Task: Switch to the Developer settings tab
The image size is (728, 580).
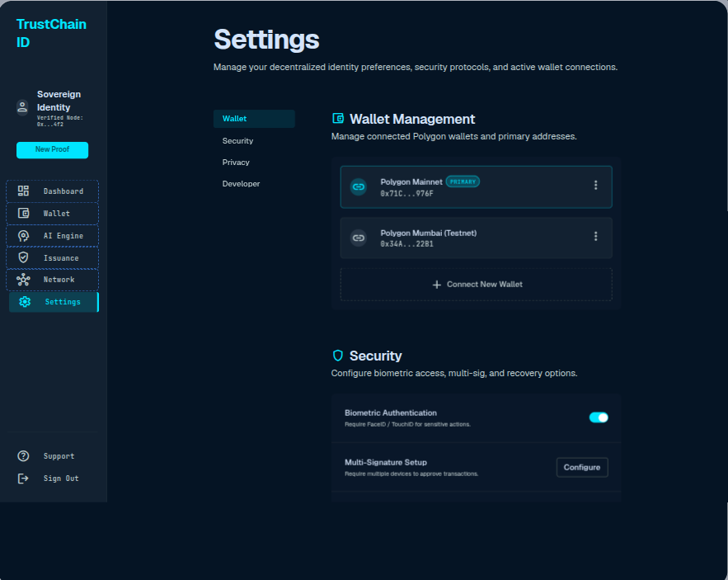Action: [254, 184]
